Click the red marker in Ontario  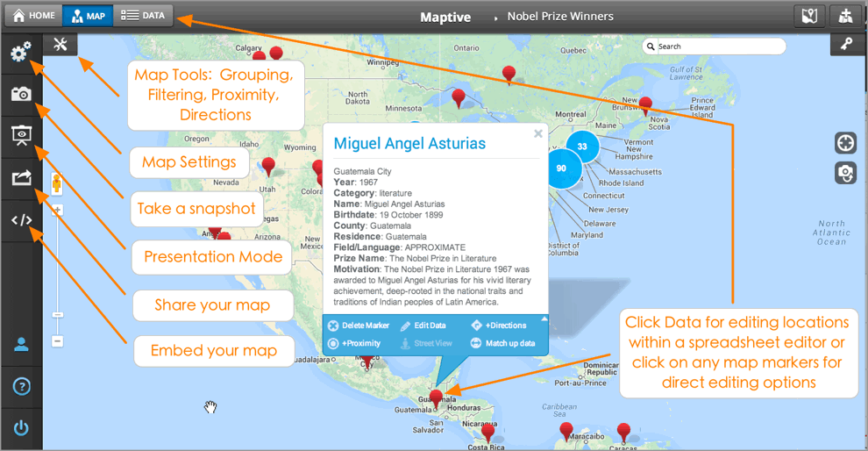click(x=509, y=74)
